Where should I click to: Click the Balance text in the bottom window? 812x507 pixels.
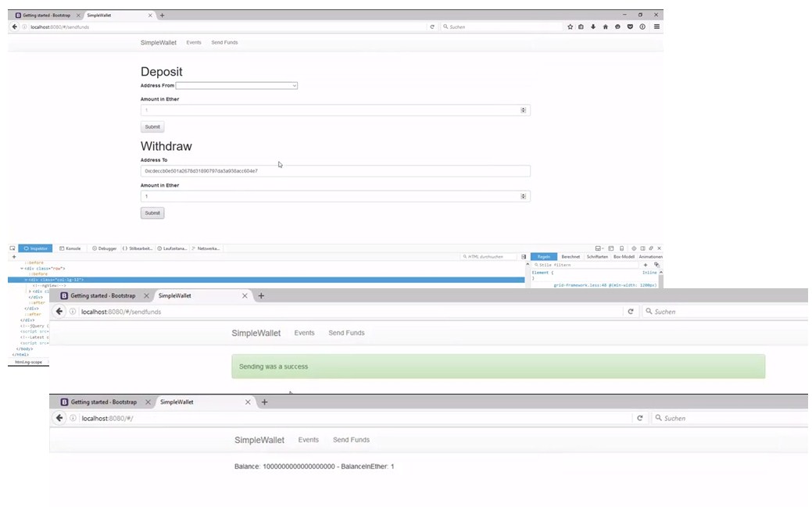point(314,466)
